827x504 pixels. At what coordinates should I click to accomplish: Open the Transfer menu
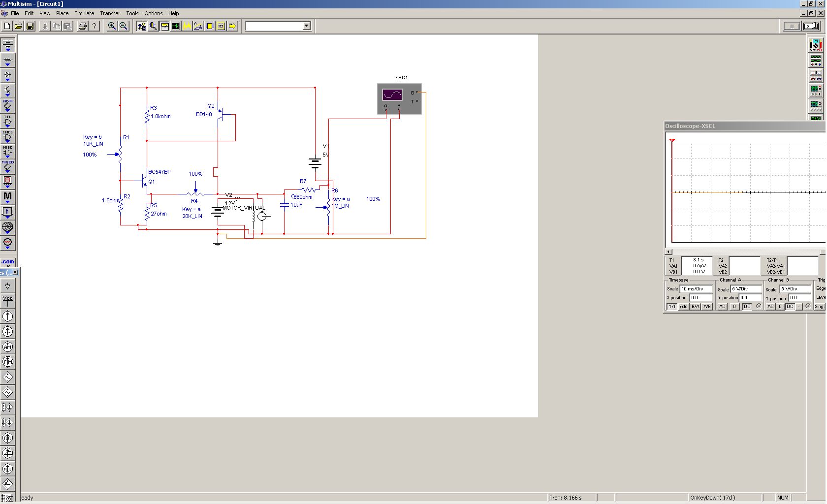coord(110,13)
